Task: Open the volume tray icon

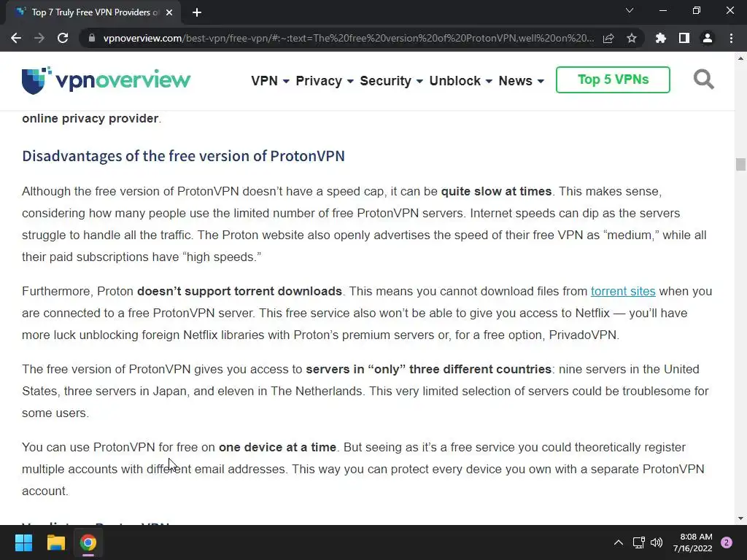Action: pos(657,542)
